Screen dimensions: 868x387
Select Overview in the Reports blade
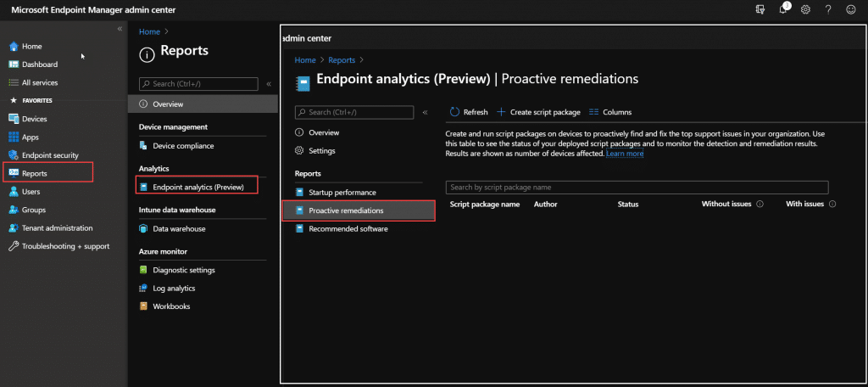(203, 104)
